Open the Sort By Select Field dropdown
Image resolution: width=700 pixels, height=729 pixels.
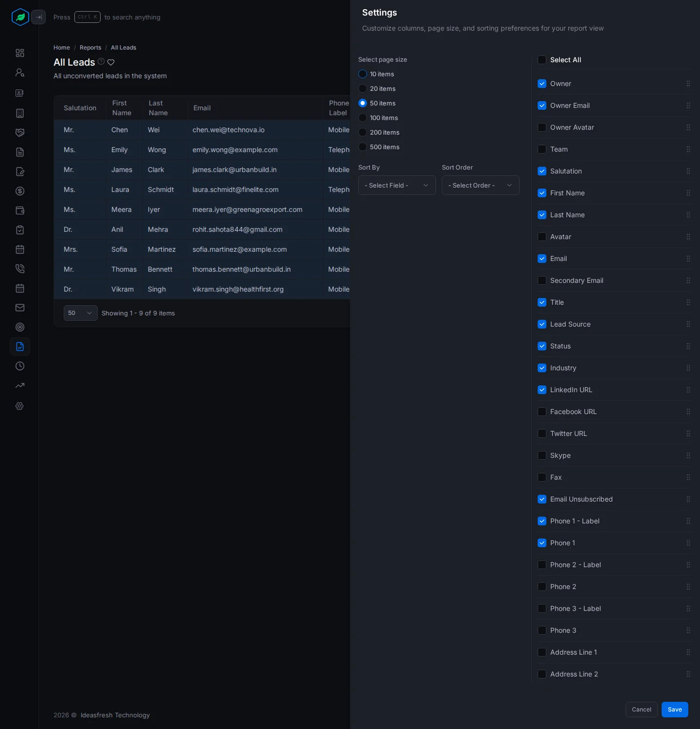397,185
